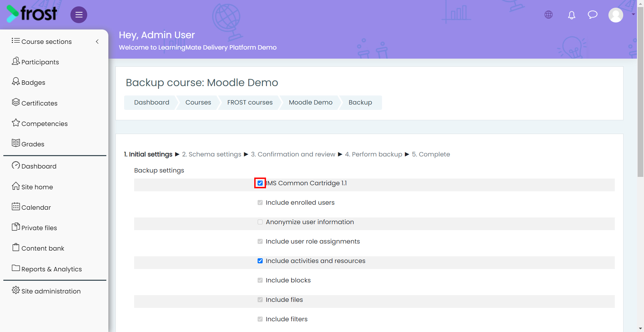Screen dimensions: 644x332
Task: Click the Certificates icon in sidebar
Action: point(16,102)
